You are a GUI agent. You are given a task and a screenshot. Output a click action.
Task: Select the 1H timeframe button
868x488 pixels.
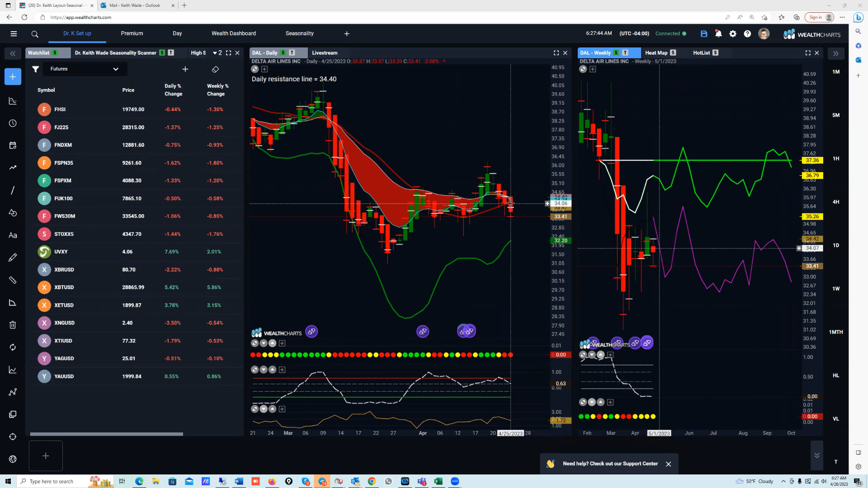(835, 159)
